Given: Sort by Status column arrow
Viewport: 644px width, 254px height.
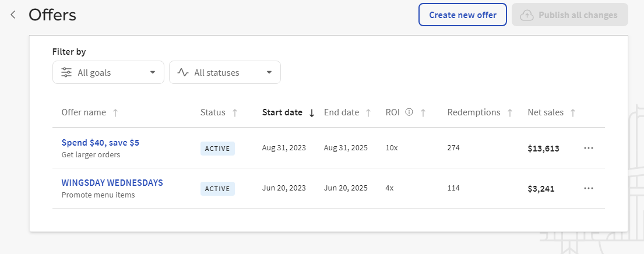Looking at the screenshot, I should click(x=235, y=113).
